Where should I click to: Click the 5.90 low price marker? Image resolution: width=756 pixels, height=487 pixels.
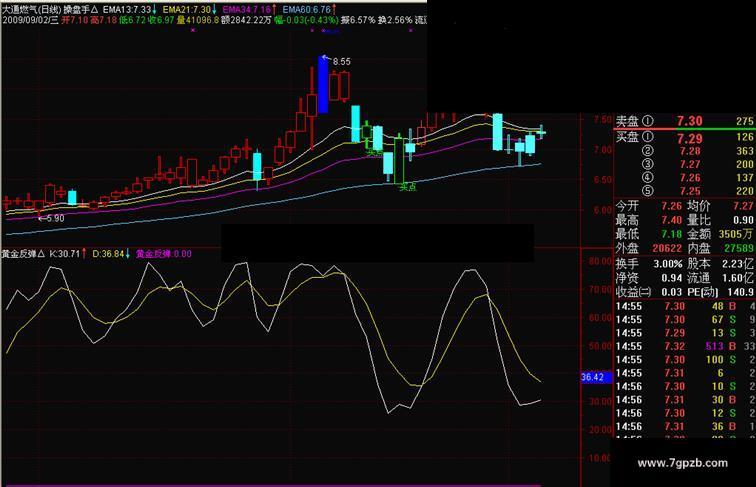(x=55, y=218)
